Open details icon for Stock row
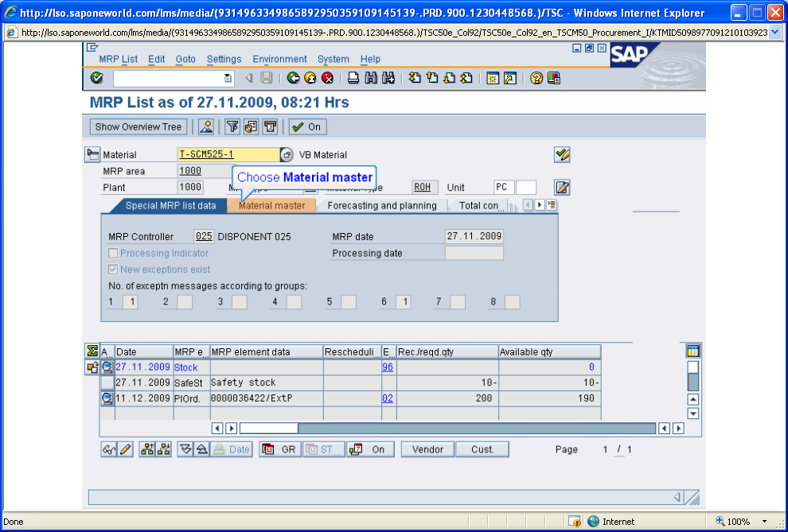Screen dimensions: 788x532 pos(107,367)
